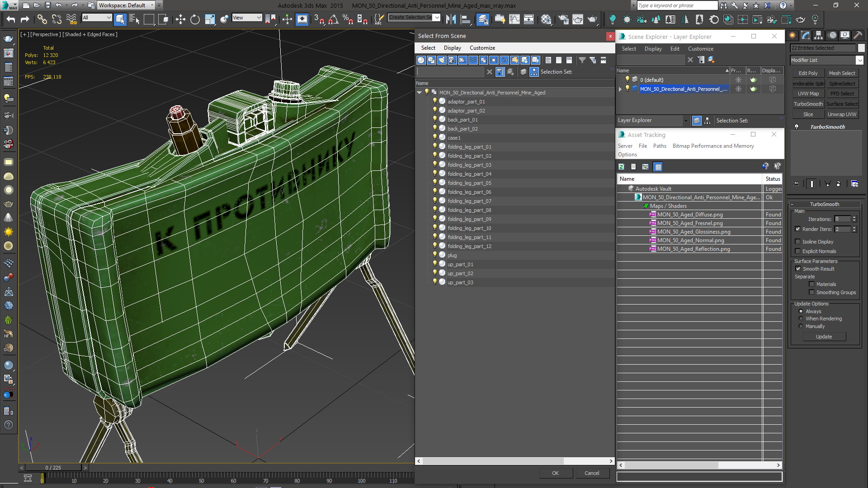
Task: Uncheck Smooth Result option
Action: click(x=798, y=269)
